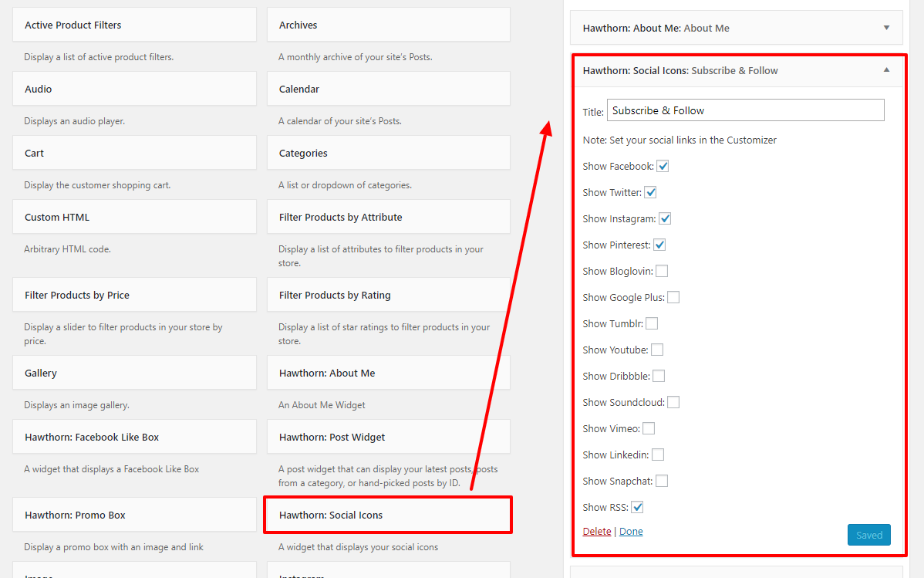Enable the Show Youtube checkbox
Screen dimensions: 924x578
(x=657, y=350)
